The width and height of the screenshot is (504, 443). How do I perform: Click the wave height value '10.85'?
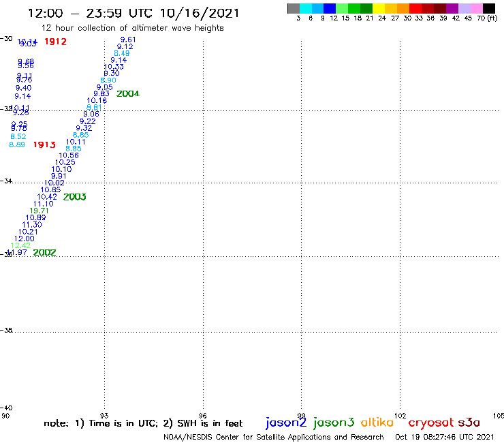[50, 189]
